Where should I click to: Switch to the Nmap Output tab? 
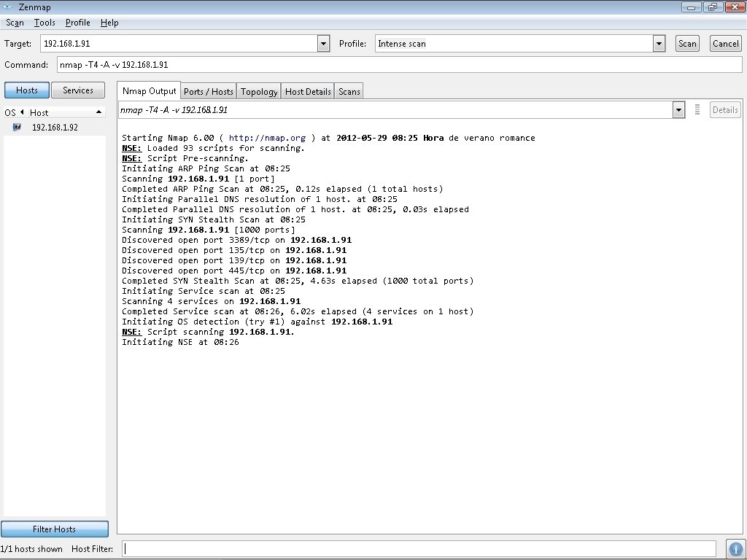149,90
